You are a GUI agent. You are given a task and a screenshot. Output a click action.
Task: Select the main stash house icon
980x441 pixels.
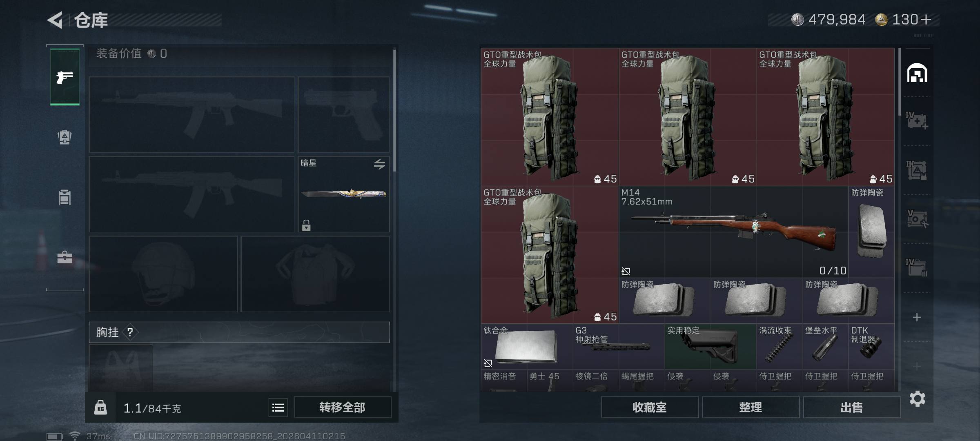tap(917, 73)
